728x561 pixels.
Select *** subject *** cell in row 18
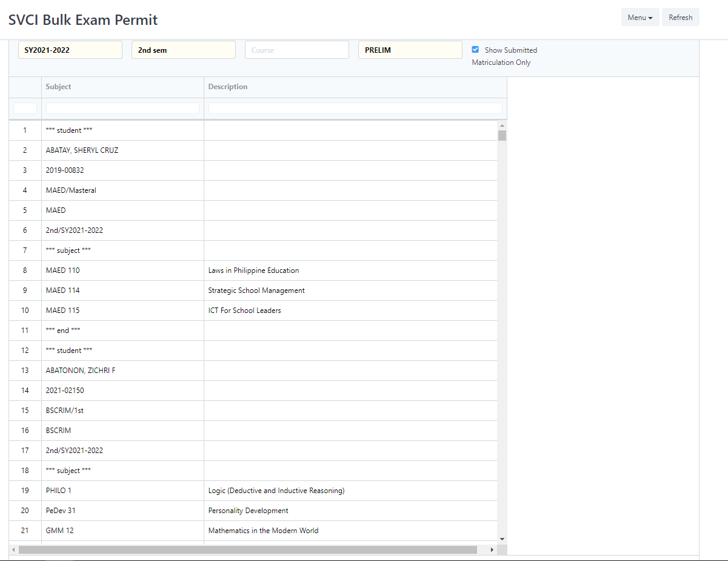[x=123, y=471]
